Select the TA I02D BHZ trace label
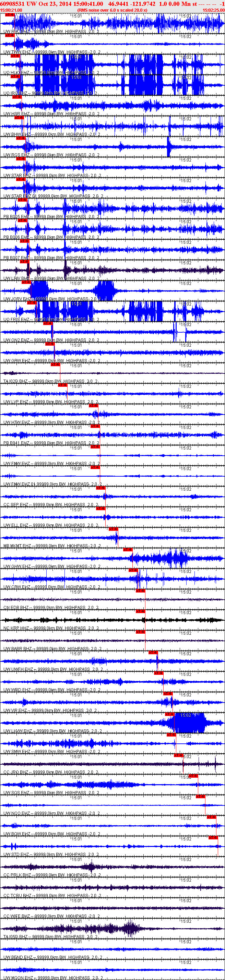The height and width of the screenshot is (980, 225). tap(51, 381)
